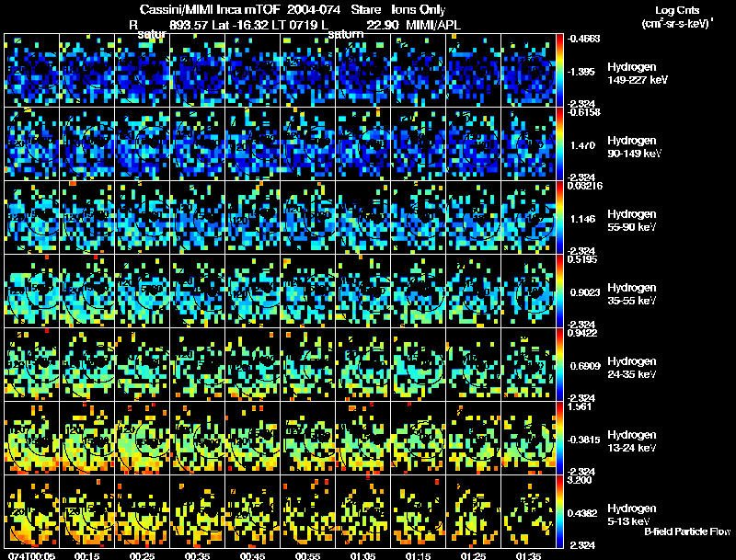The width and height of the screenshot is (736, 560).
Task: Click the 'Lat -16.32' value in the header
Action: pyautogui.click(x=239, y=25)
